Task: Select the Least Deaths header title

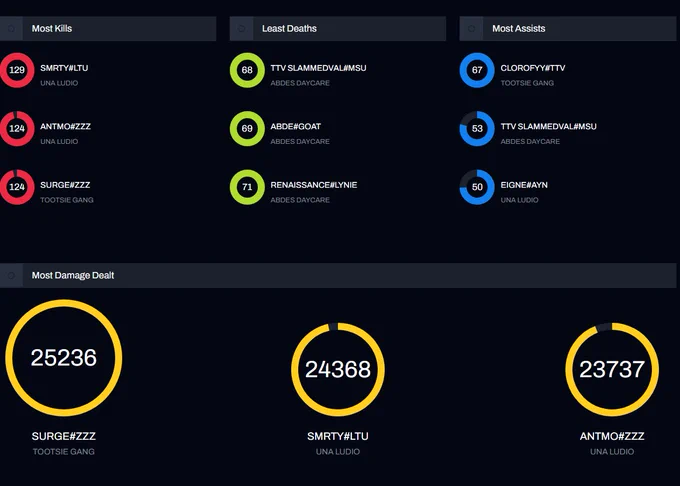Action: coord(289,29)
